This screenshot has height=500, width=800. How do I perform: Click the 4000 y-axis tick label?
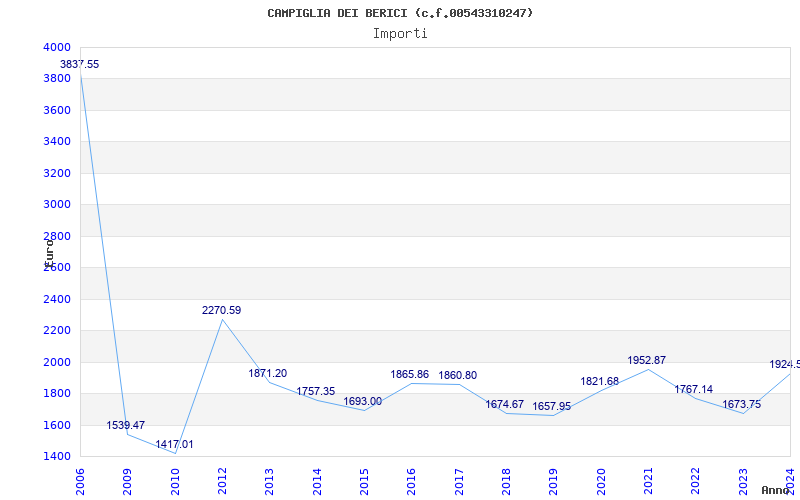[57, 47]
